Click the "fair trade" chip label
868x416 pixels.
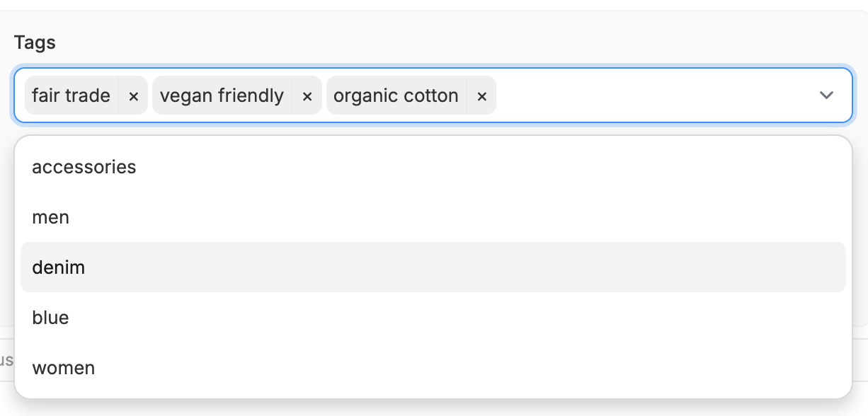point(72,96)
